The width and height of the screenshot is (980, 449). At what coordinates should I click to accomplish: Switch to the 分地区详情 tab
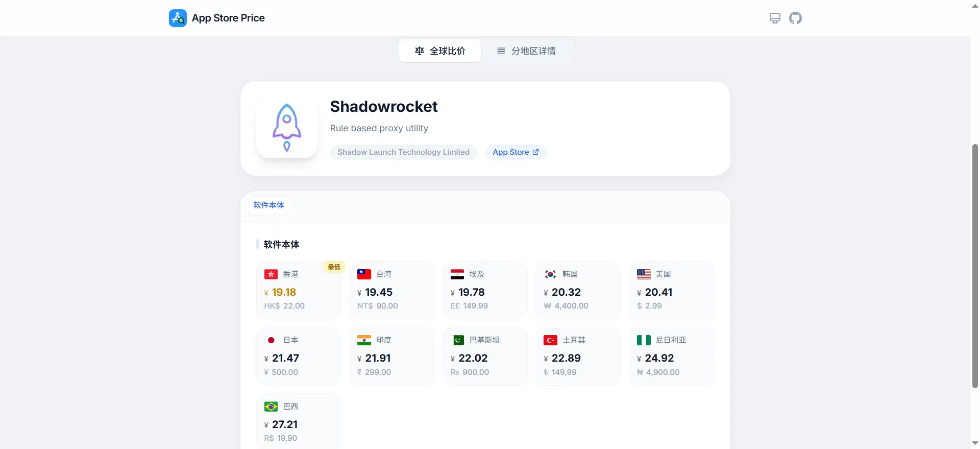click(526, 51)
